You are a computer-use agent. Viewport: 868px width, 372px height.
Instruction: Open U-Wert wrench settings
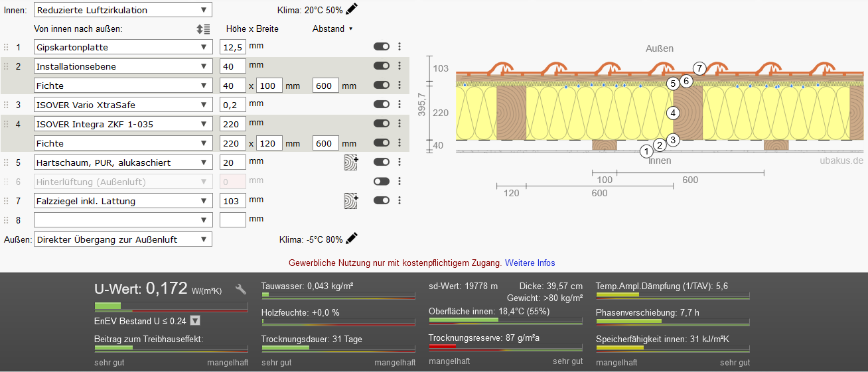241,289
